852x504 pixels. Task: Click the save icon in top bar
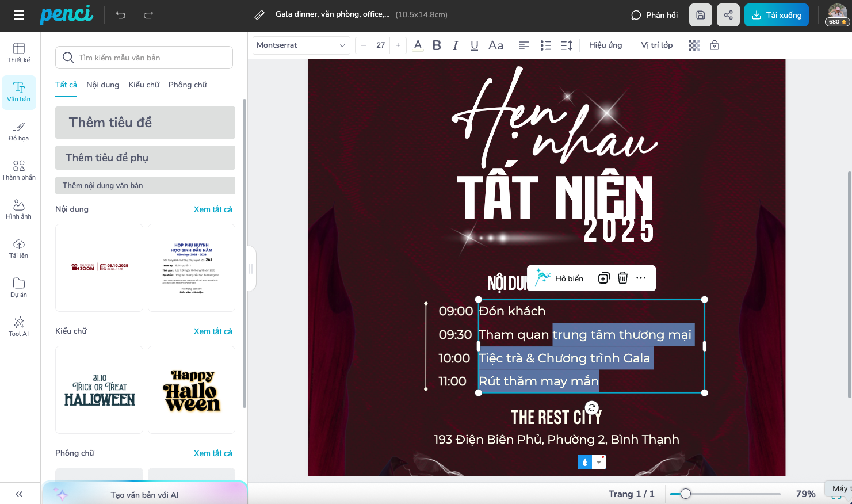point(700,15)
